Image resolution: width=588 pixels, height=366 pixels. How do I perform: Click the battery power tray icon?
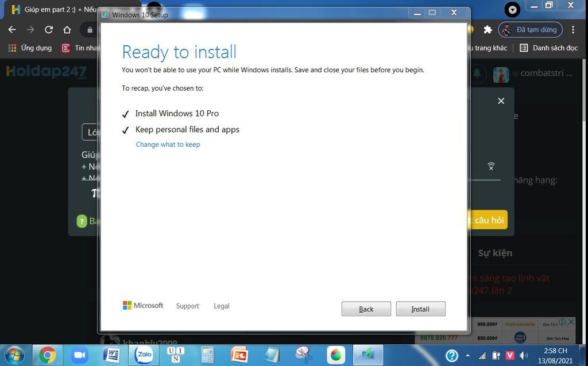(x=496, y=356)
